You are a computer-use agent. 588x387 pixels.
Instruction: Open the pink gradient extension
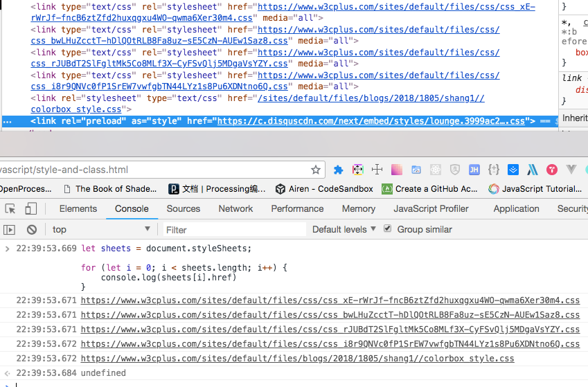397,170
